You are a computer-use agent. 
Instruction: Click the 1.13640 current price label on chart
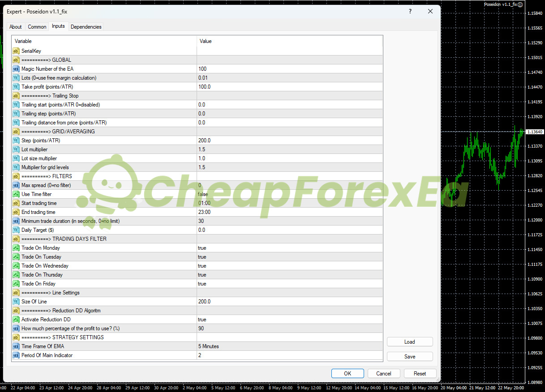pyautogui.click(x=535, y=132)
